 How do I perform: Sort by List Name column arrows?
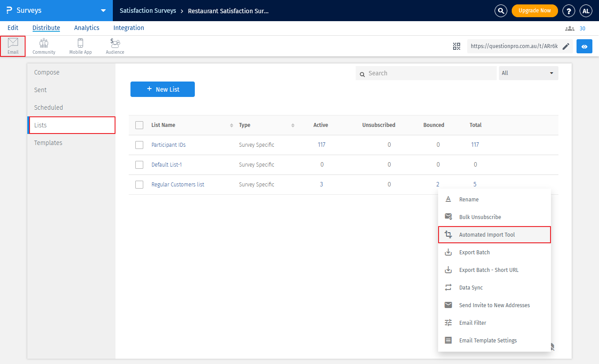tap(231, 126)
